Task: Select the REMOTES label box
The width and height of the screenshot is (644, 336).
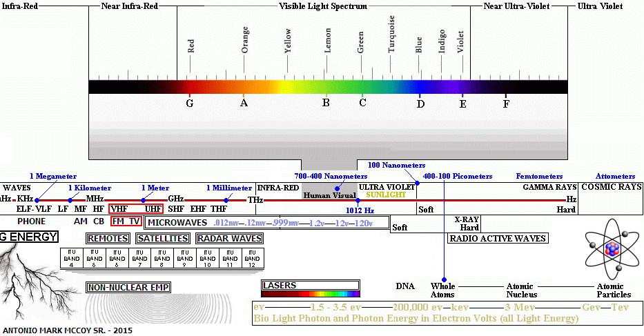Action: pos(108,239)
